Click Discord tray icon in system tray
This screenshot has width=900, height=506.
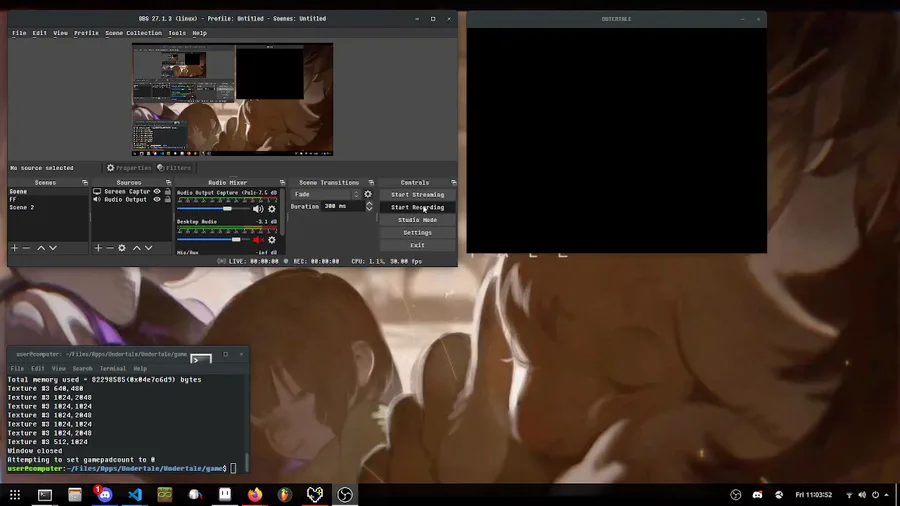click(x=757, y=495)
